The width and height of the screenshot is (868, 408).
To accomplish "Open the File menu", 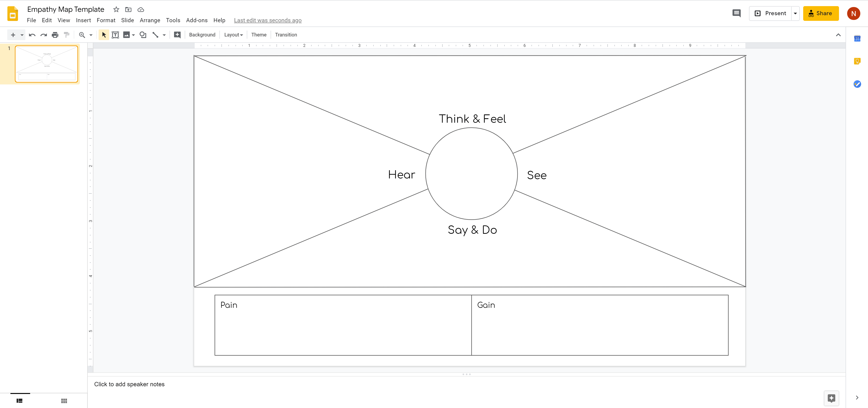I will click(31, 20).
